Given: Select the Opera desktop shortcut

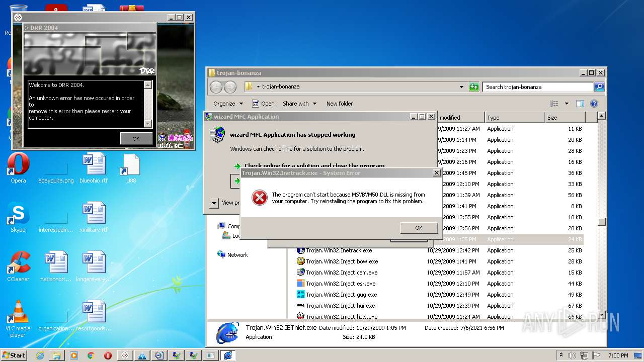Looking at the screenshot, I should (18, 168).
